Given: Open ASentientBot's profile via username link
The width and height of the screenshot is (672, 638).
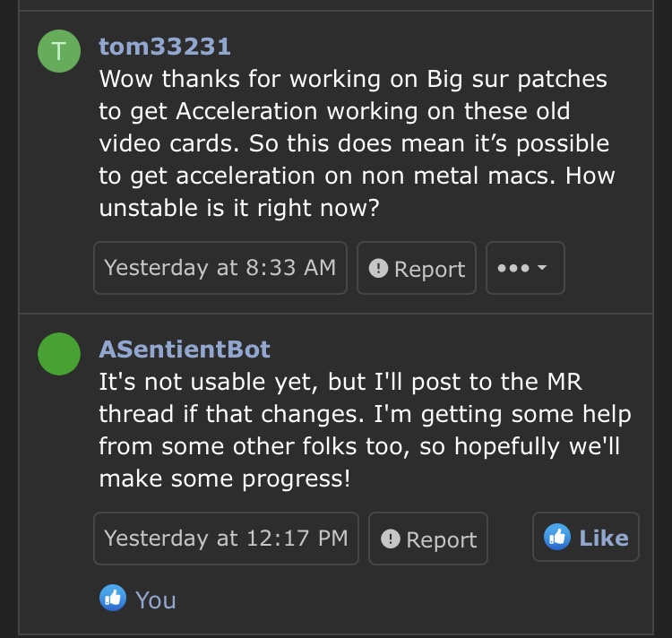Looking at the screenshot, I should pyautogui.click(x=184, y=349).
